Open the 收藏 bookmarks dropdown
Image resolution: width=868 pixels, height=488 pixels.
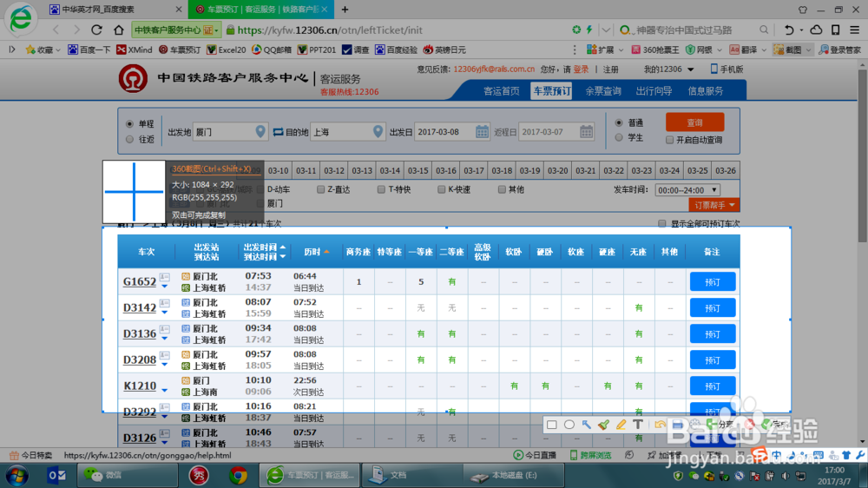click(x=43, y=49)
